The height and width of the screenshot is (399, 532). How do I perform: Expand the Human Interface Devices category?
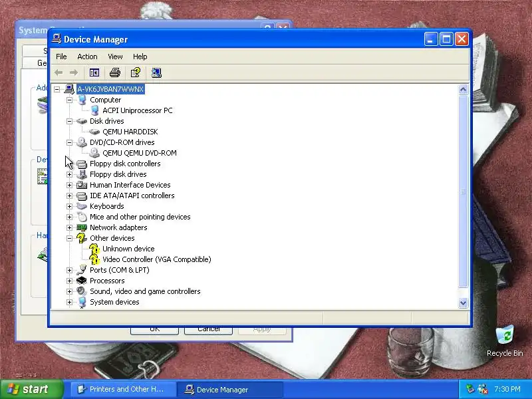tap(70, 185)
